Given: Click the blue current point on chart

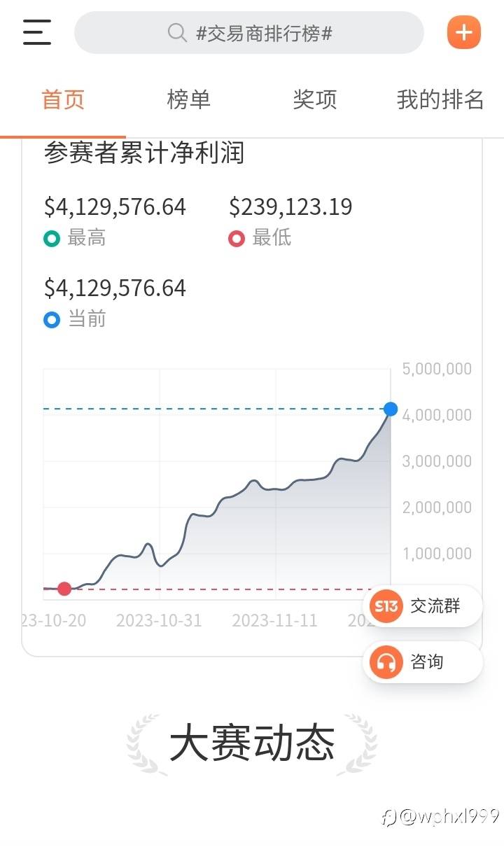Looking at the screenshot, I should click(x=391, y=409).
